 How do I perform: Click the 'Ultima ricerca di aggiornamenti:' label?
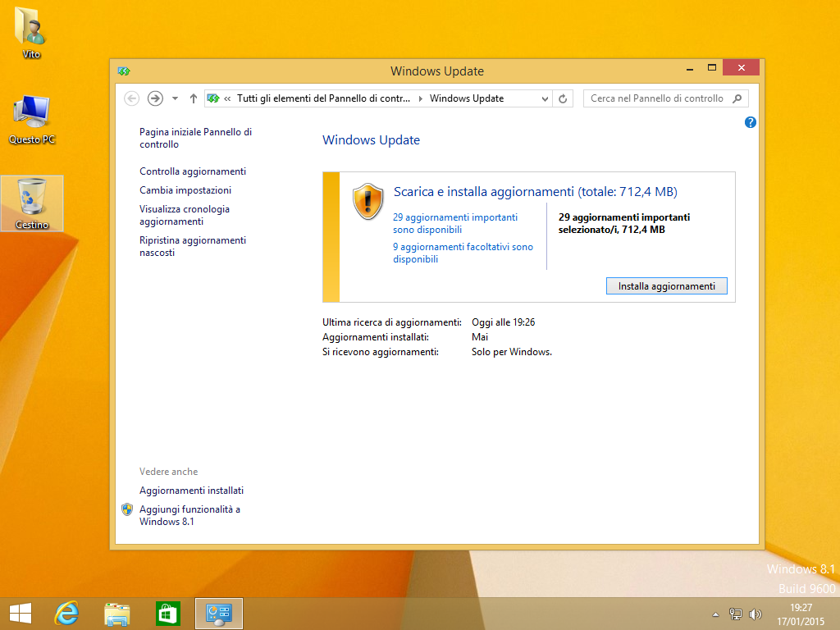tap(391, 322)
